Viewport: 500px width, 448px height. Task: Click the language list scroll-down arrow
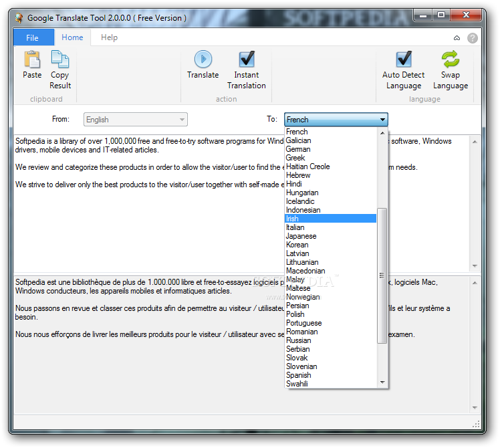pos(382,382)
